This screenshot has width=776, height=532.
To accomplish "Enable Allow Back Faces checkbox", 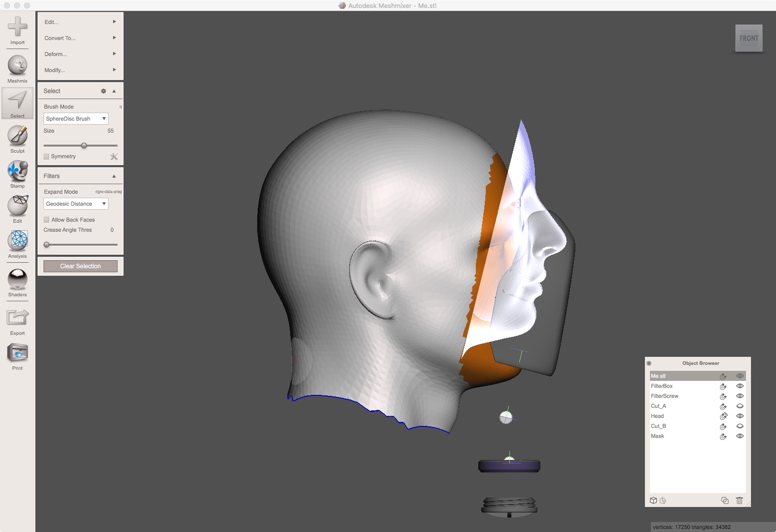I will (x=47, y=220).
